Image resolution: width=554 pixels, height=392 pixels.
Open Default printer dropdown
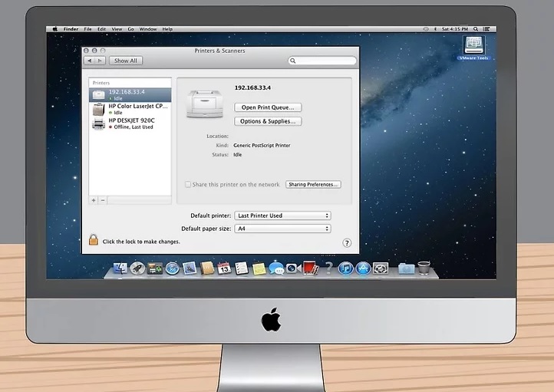tap(282, 216)
